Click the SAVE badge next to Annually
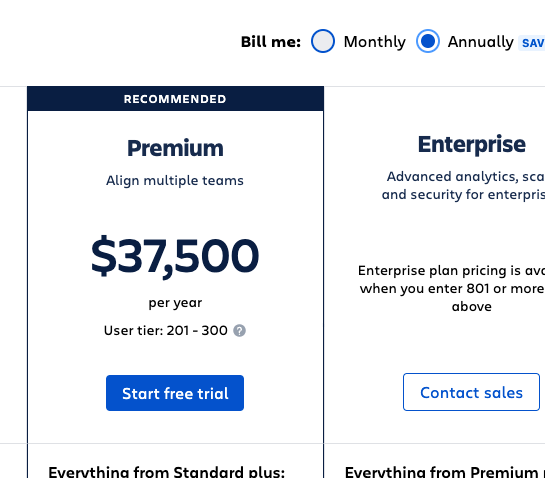545x478 pixels. click(x=532, y=43)
